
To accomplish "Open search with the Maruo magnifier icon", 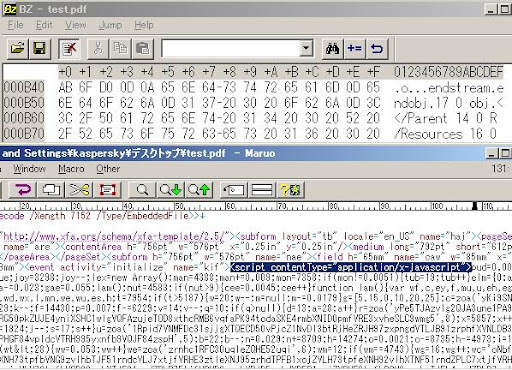I will point(142,190).
